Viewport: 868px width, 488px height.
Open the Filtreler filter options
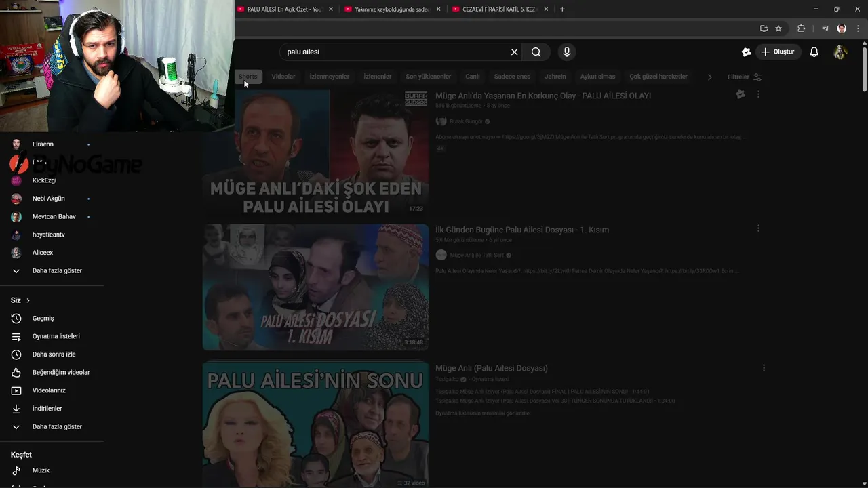tap(745, 77)
